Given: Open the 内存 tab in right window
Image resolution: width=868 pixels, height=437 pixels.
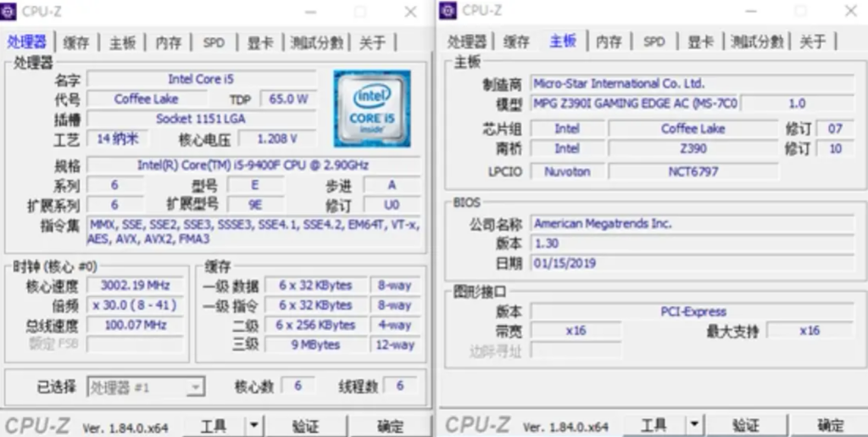Looking at the screenshot, I should [609, 42].
